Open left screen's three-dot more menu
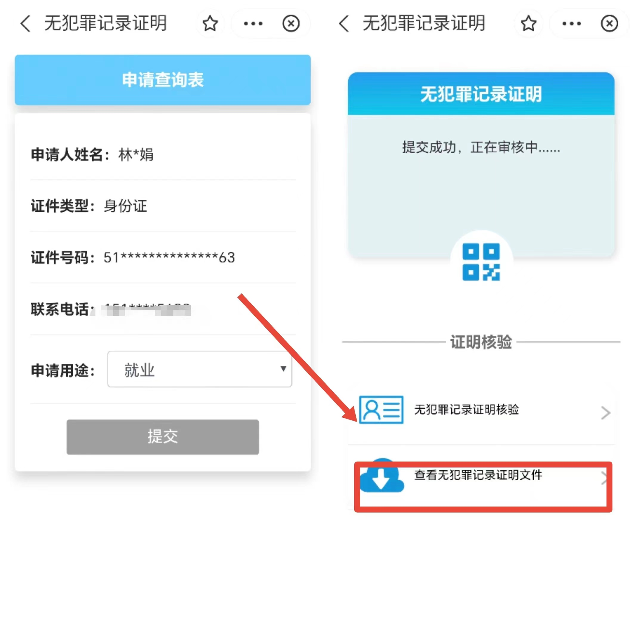Screen dimensions: 644x644 click(x=253, y=24)
